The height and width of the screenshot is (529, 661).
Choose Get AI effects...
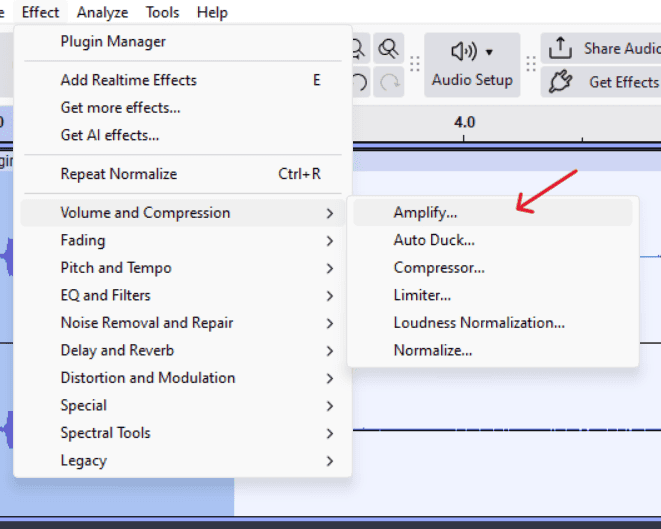[x=183, y=135]
